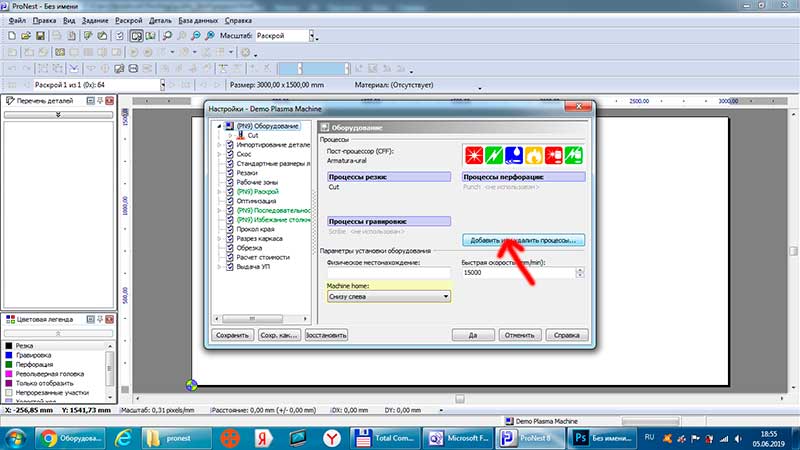Click the Восстановить button
The height and width of the screenshot is (450, 800).
pyautogui.click(x=326, y=335)
